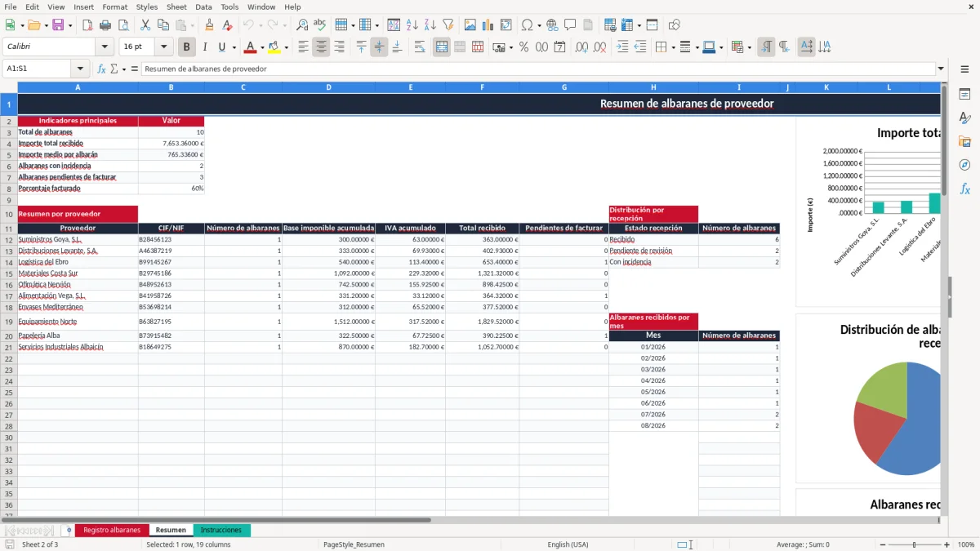Screen dimensions: 980x551
Task: Open the conditional formatting dropdown arrow
Action: 749,47
